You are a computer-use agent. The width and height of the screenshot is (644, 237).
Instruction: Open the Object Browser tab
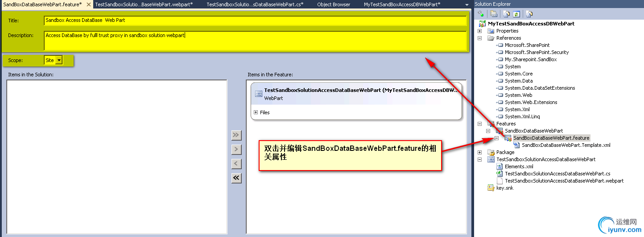(x=334, y=4)
